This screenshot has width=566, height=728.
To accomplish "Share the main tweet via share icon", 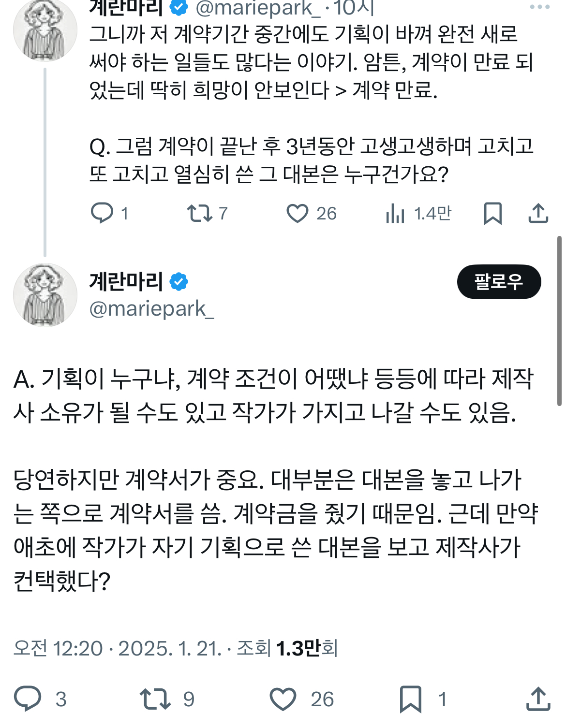I will click(538, 699).
